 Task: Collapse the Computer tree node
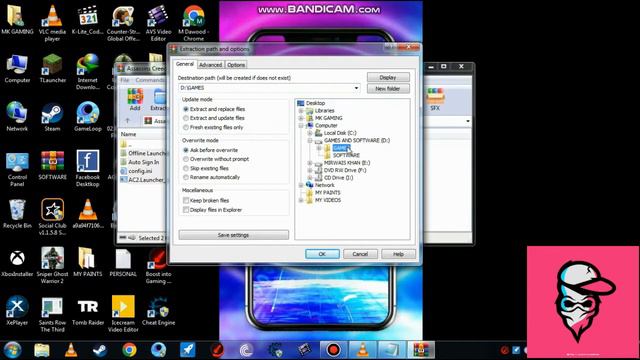(301, 126)
